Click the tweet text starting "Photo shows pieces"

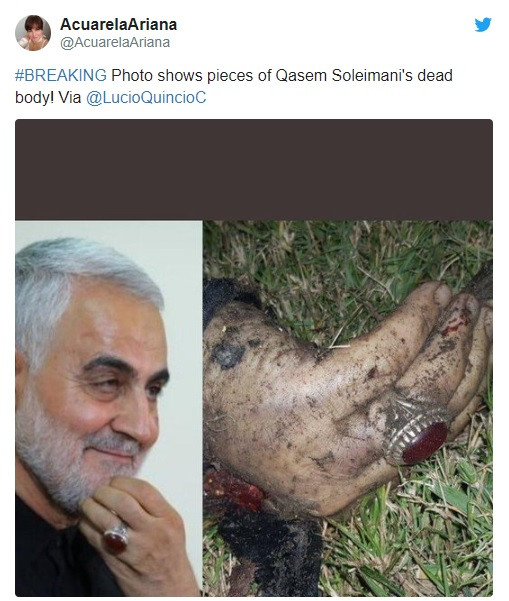coord(234,86)
